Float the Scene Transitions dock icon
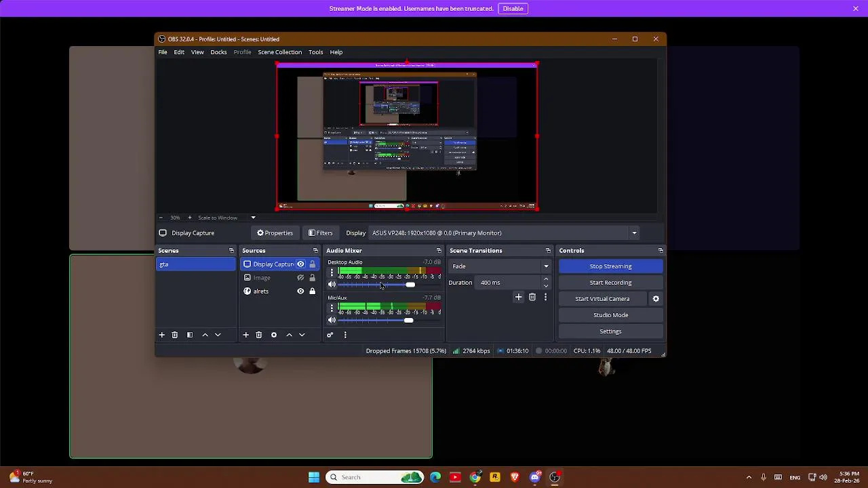Image resolution: width=868 pixels, height=488 pixels. pos(548,251)
